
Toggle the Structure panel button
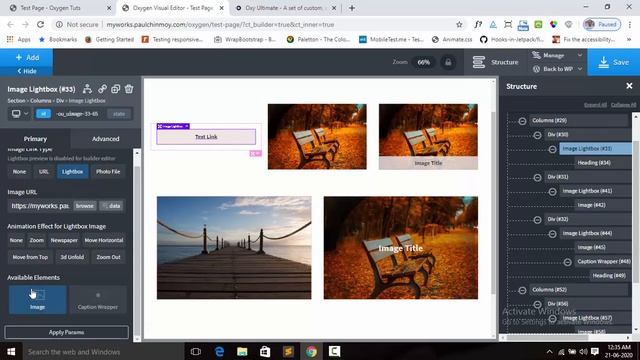pyautogui.click(x=496, y=62)
